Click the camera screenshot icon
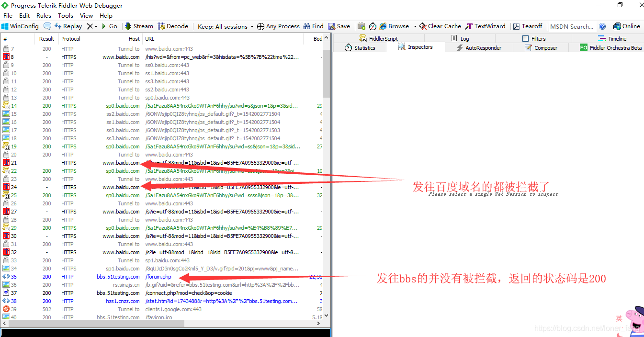 click(x=361, y=26)
